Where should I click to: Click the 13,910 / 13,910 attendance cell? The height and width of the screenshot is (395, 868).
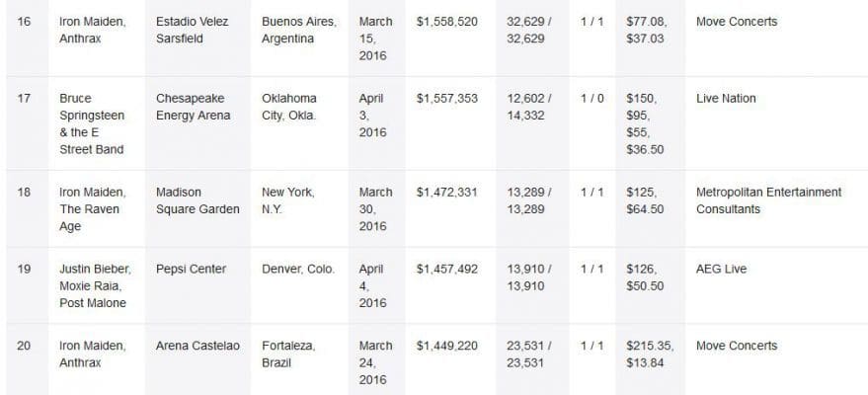point(528,277)
